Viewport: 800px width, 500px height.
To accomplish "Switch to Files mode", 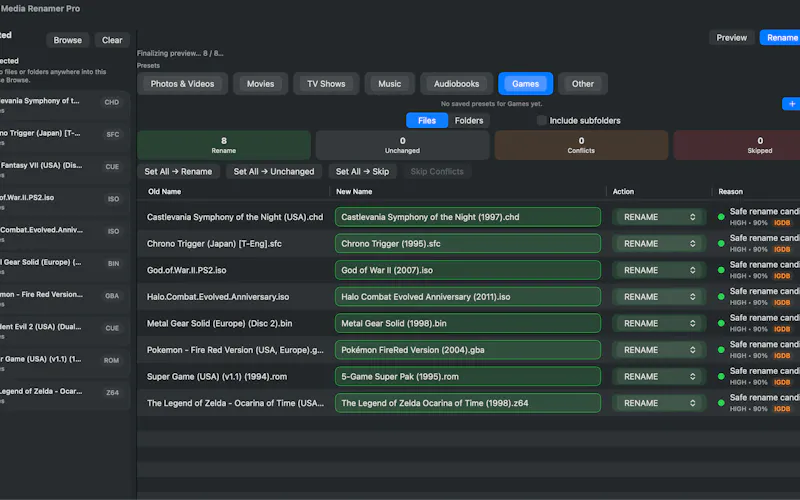I will (x=427, y=120).
